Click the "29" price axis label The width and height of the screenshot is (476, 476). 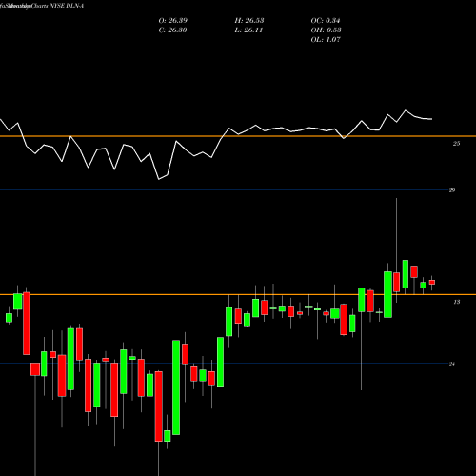click(x=452, y=190)
